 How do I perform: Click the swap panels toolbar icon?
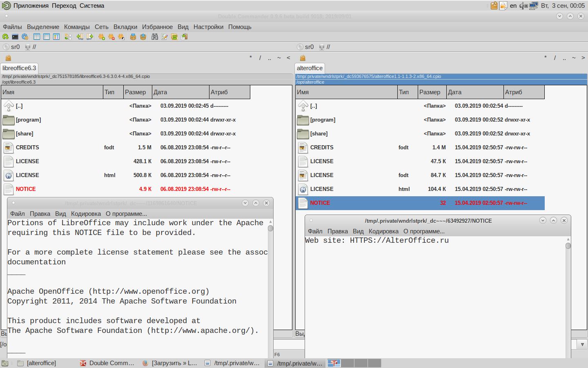pos(68,37)
